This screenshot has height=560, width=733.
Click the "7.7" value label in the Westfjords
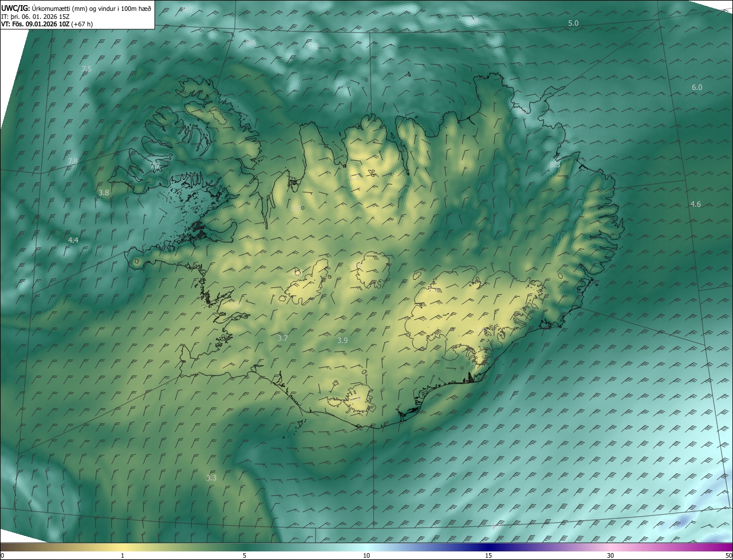click(155, 166)
